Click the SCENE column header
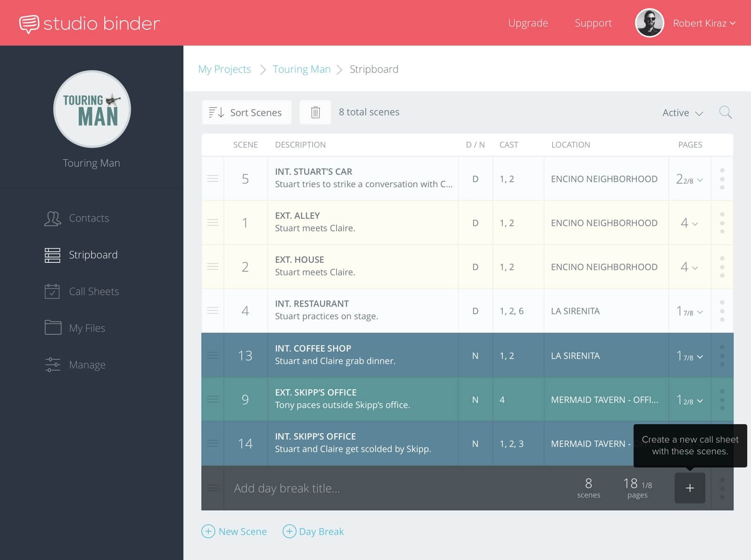Screen dimensions: 751x560 click(x=245, y=145)
